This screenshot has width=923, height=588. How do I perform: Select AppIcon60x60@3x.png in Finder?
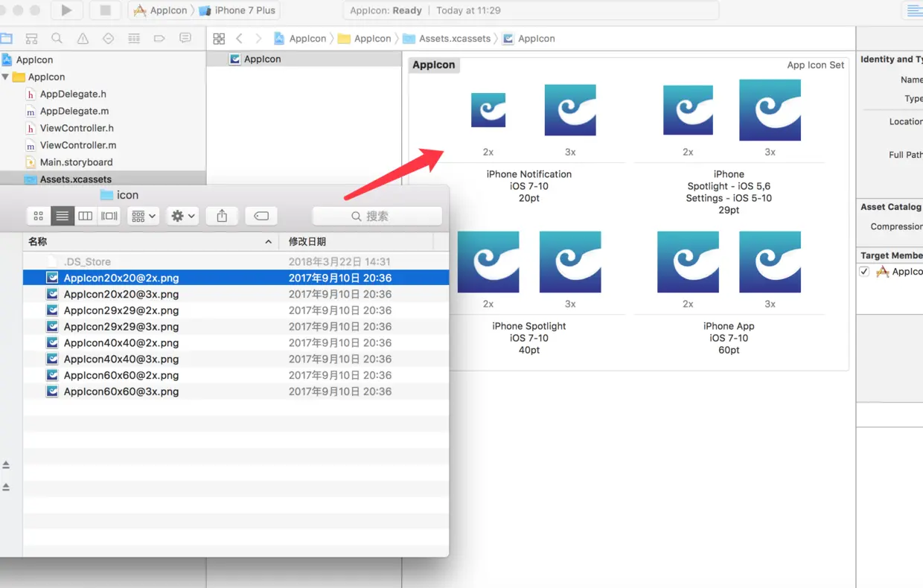[x=236, y=392]
